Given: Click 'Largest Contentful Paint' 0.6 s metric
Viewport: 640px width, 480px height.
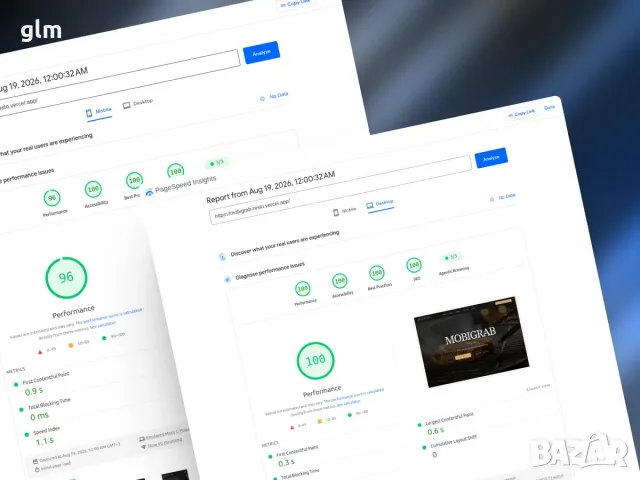Looking at the screenshot, I should click(446, 424).
